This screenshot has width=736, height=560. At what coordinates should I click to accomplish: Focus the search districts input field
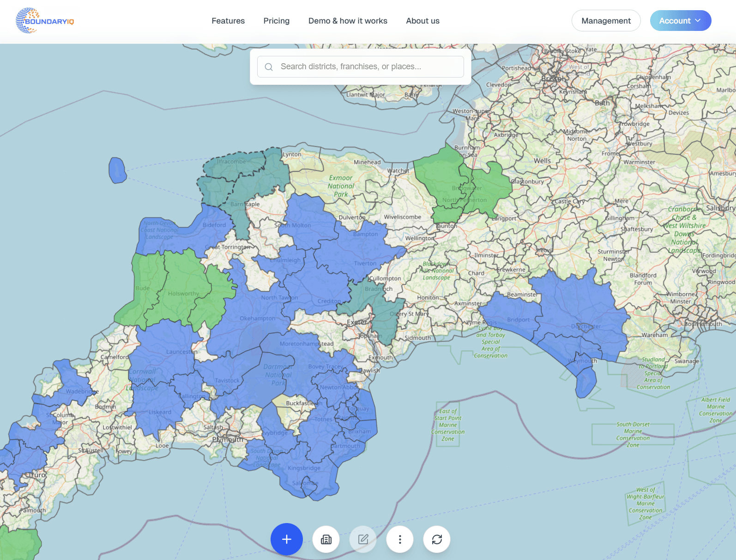[361, 66]
